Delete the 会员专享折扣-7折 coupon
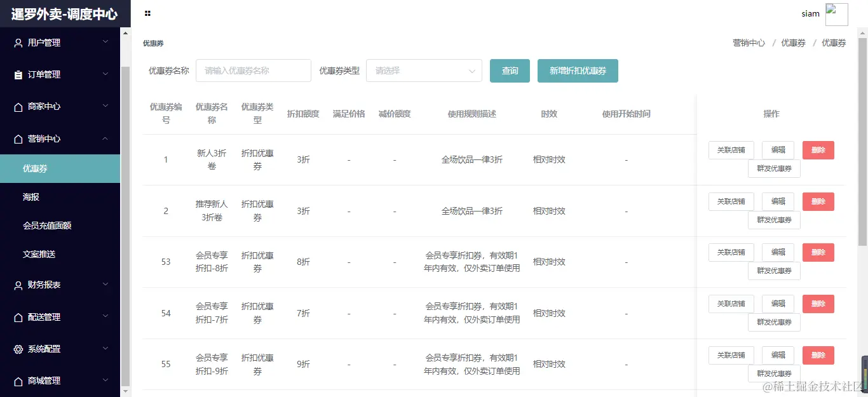868x397 pixels. pyautogui.click(x=818, y=304)
